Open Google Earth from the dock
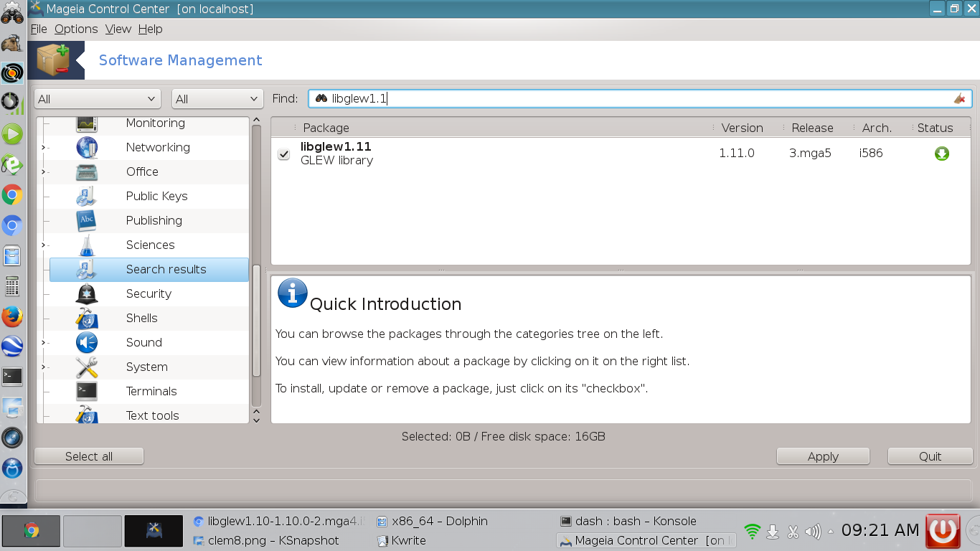 click(12, 347)
